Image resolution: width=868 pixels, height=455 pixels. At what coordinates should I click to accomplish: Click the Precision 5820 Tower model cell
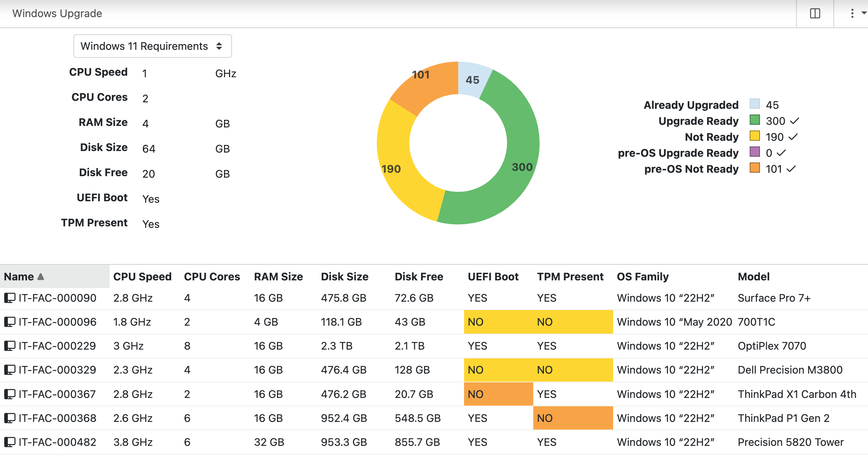[791, 442]
